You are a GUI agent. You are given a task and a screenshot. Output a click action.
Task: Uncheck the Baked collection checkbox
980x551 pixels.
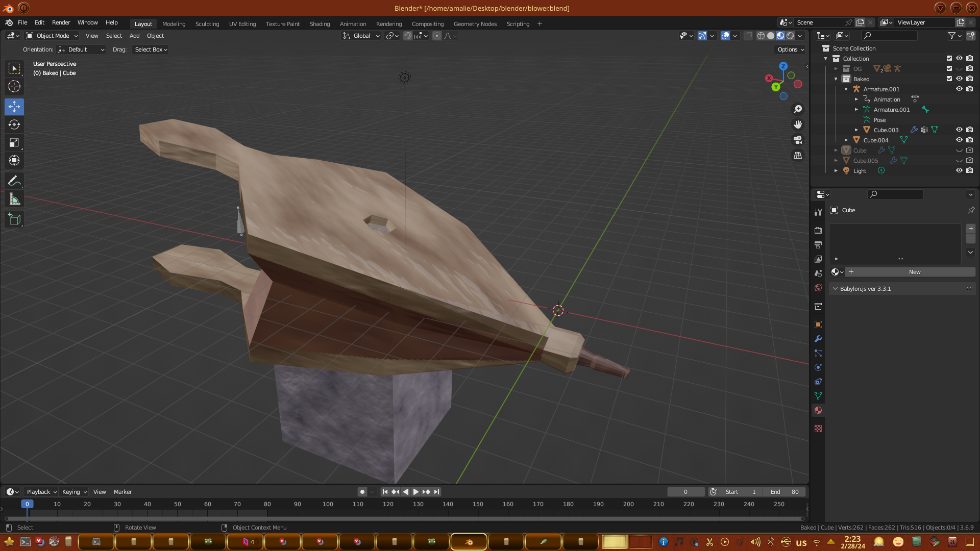click(949, 79)
